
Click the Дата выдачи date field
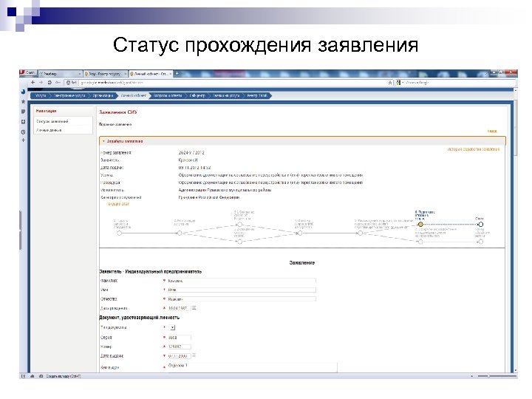click(179, 356)
